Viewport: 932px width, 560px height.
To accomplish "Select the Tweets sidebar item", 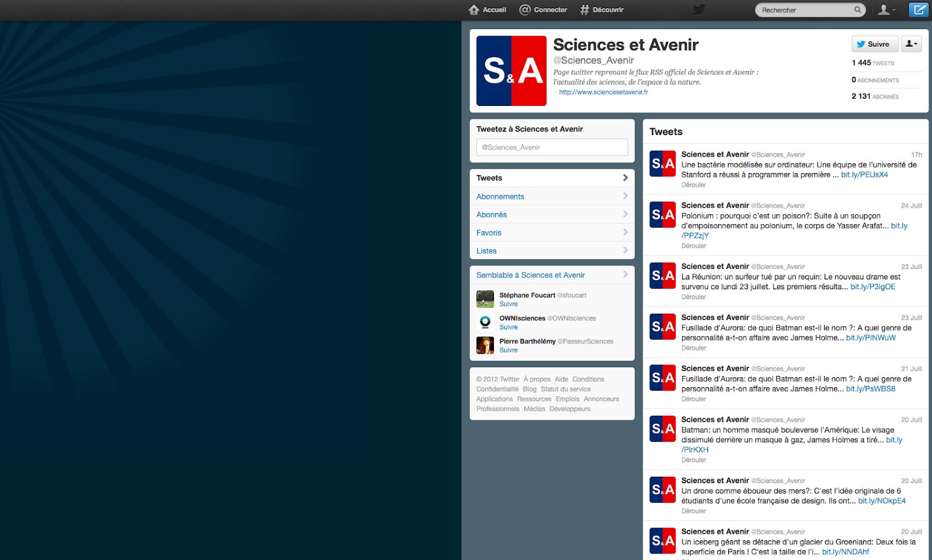I will (552, 178).
